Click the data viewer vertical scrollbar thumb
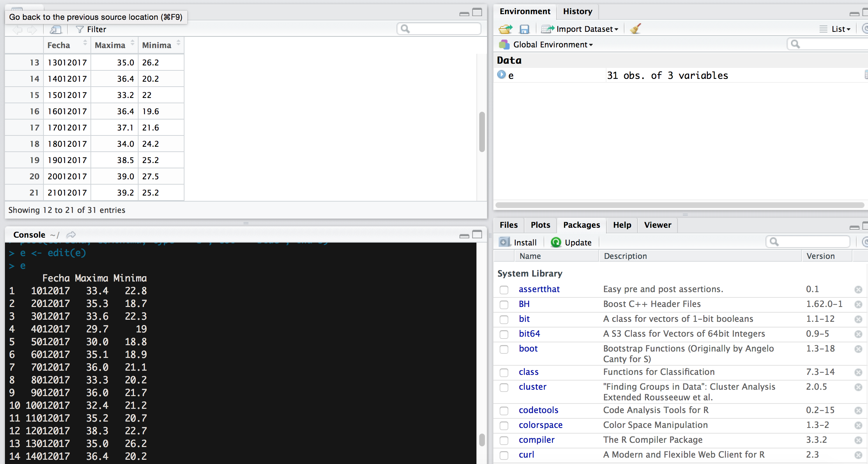868x464 pixels. point(482,132)
